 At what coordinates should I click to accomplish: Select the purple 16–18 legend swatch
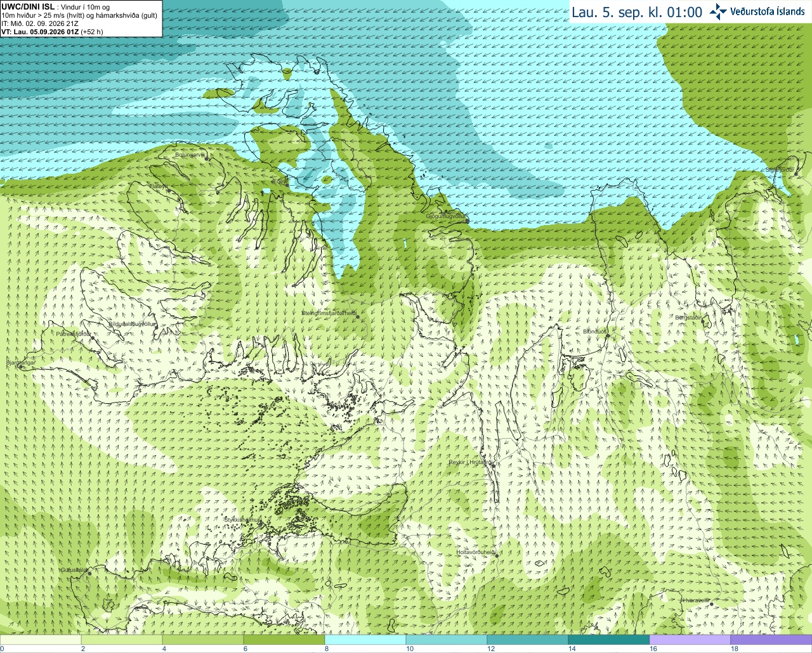690,640
